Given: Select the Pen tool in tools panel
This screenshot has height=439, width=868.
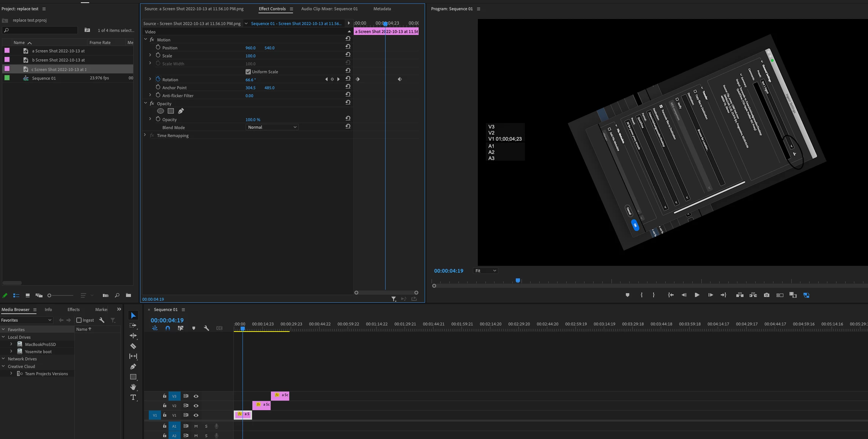Looking at the screenshot, I should click(x=133, y=366).
